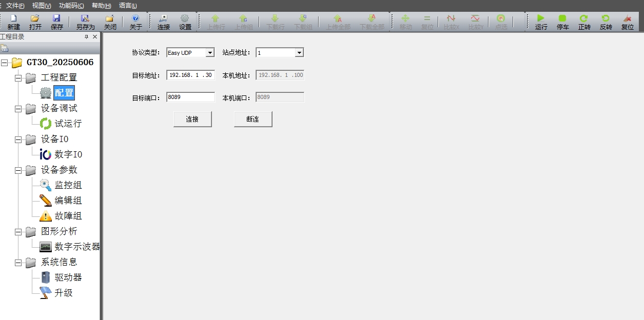Image resolution: width=644 pixels, height=320 pixels.
Task: Open 设置 (Settings) gear in toolbar
Action: [x=185, y=22]
